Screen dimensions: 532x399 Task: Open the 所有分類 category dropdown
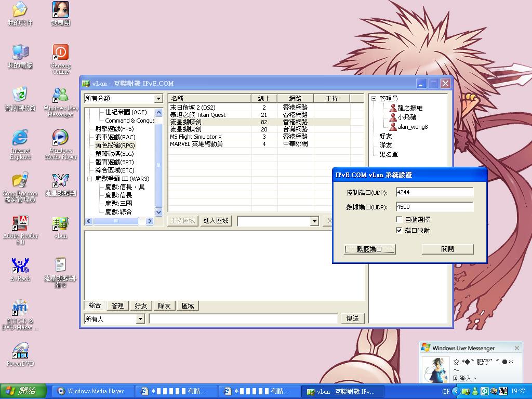coord(158,99)
